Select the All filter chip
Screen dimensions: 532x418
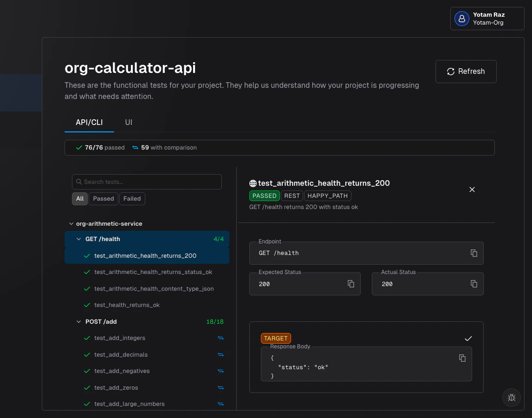coord(79,198)
